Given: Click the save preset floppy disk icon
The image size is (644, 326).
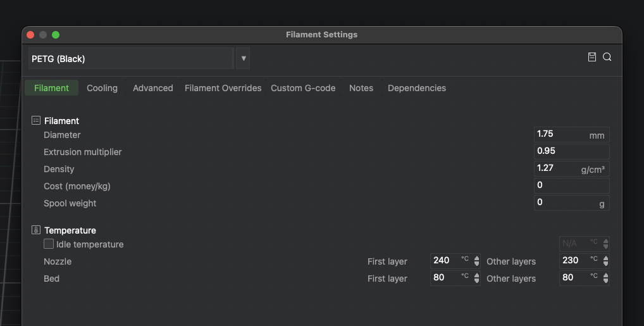Looking at the screenshot, I should pos(592,57).
